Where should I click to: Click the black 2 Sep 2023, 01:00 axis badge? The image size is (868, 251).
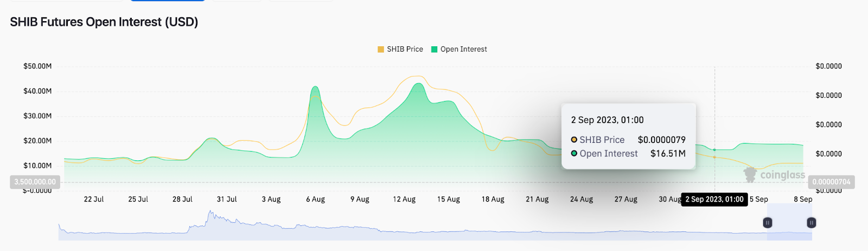click(714, 199)
